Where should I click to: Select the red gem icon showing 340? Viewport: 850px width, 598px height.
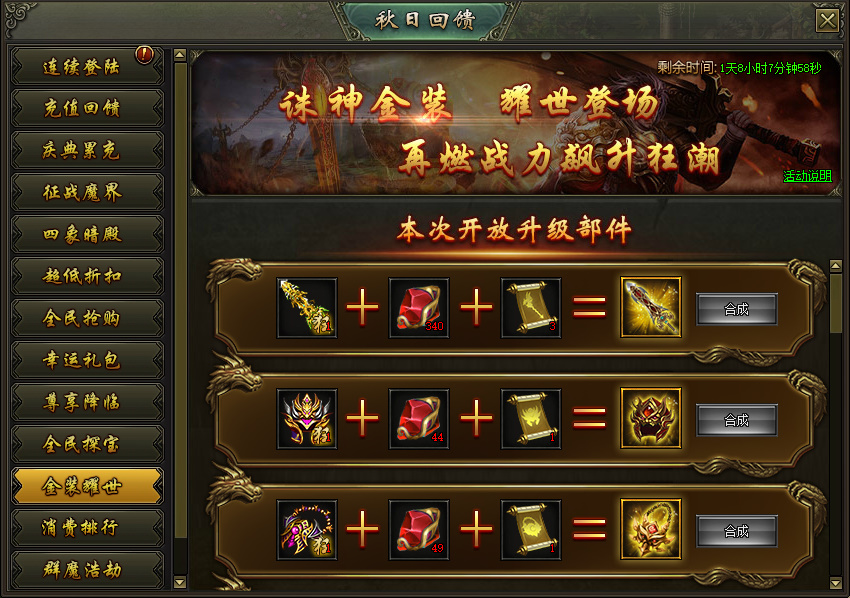[x=418, y=307]
